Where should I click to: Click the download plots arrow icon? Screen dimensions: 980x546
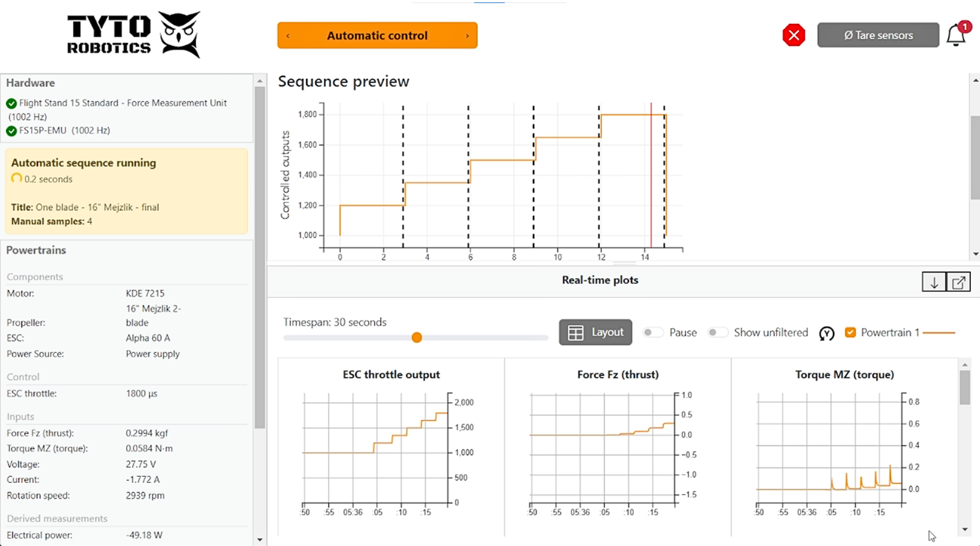click(x=934, y=282)
